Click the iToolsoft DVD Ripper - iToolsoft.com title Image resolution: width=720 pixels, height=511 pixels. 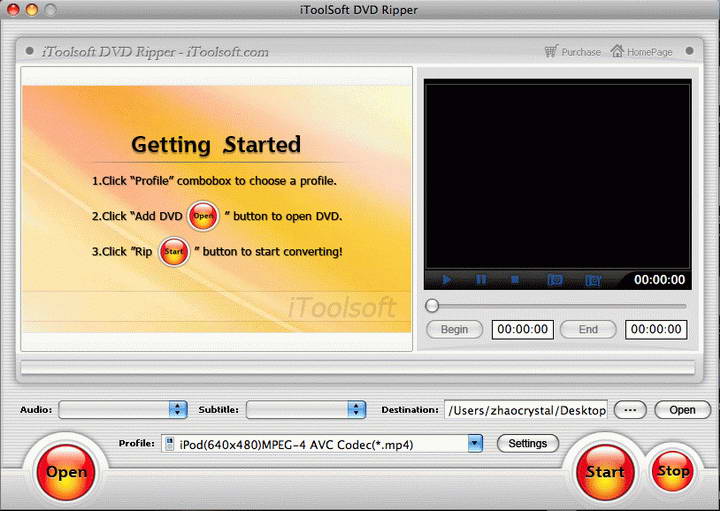155,52
